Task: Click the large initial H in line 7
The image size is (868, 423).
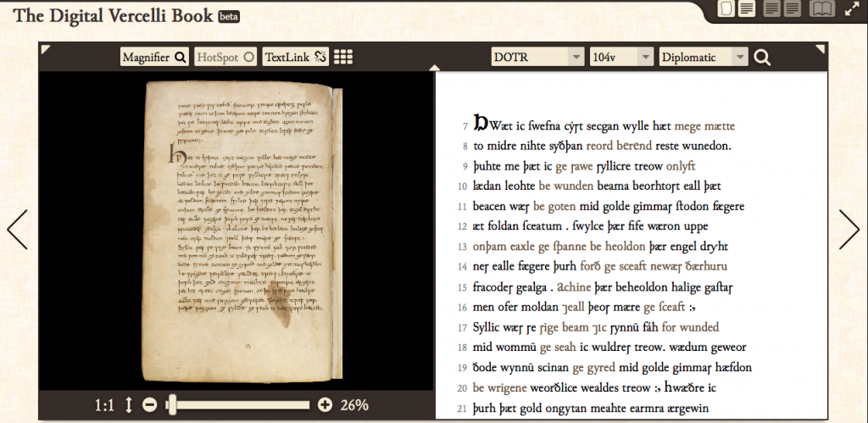Action: click(481, 123)
